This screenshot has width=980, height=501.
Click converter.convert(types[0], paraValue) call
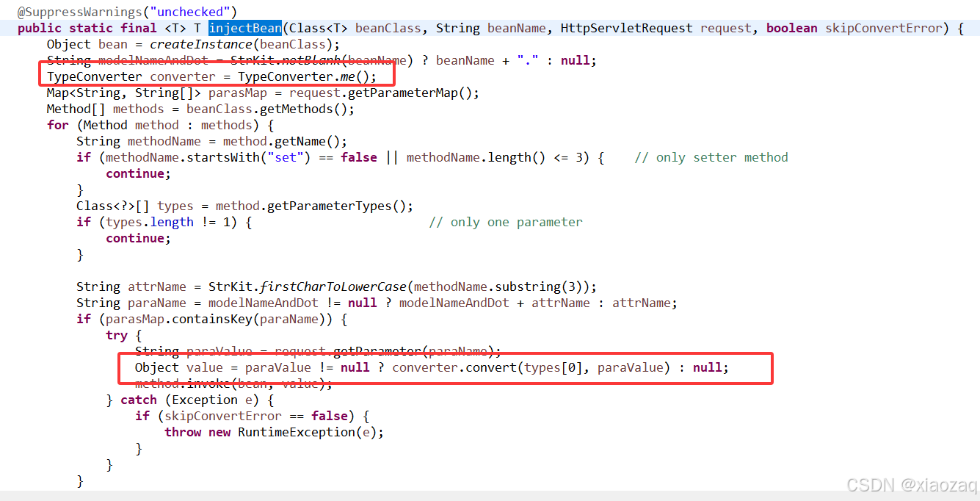tap(531, 367)
